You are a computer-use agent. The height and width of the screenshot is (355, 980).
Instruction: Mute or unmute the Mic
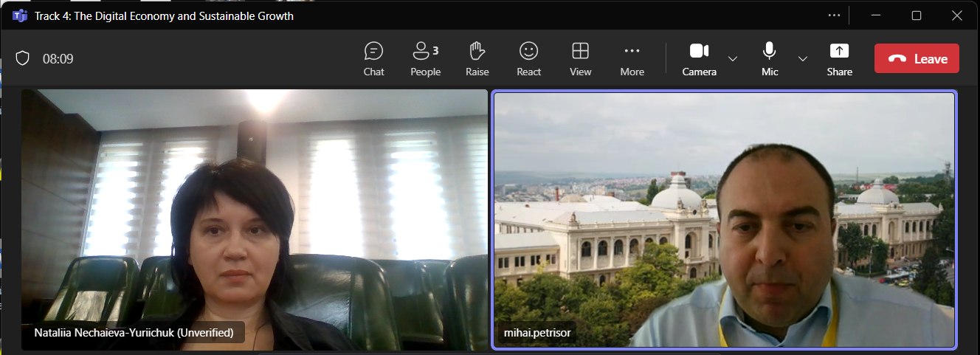coord(770,59)
